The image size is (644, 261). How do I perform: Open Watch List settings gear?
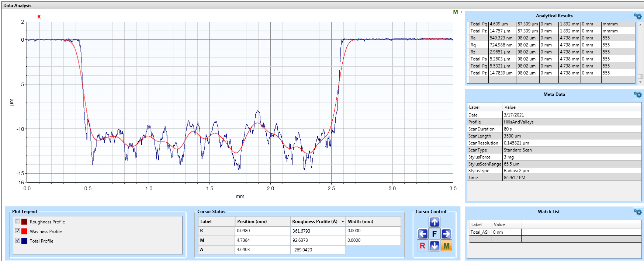click(x=637, y=212)
